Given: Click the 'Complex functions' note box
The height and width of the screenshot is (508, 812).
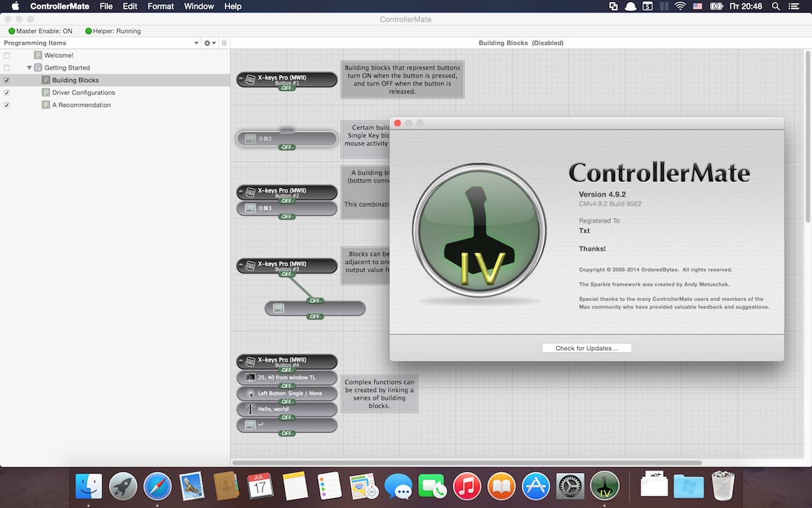Looking at the screenshot, I should (380, 394).
